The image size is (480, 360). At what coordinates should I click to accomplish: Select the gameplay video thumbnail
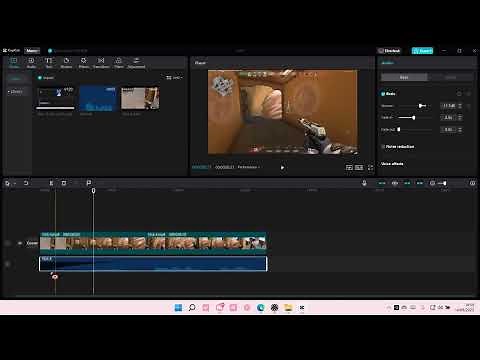(x=140, y=98)
